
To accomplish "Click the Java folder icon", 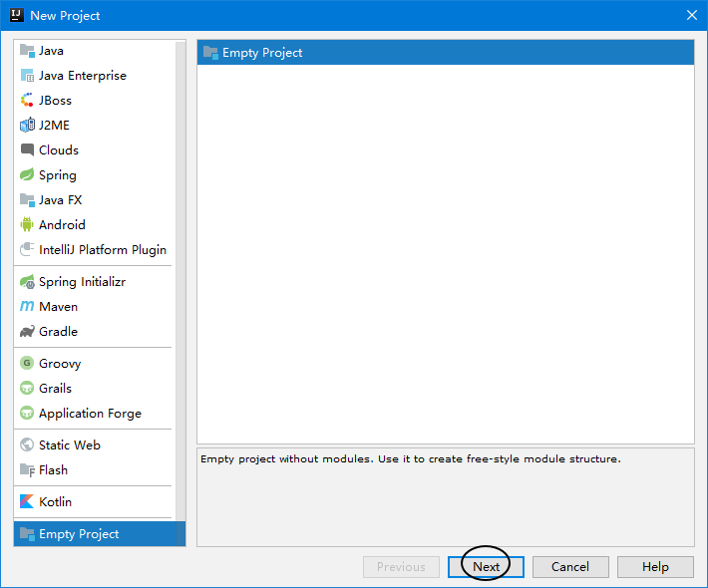I will 27,51.
